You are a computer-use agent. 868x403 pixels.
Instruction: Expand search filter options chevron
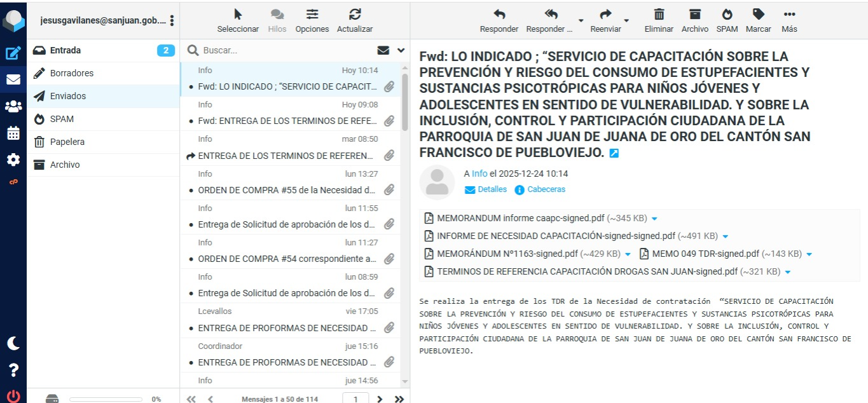401,50
